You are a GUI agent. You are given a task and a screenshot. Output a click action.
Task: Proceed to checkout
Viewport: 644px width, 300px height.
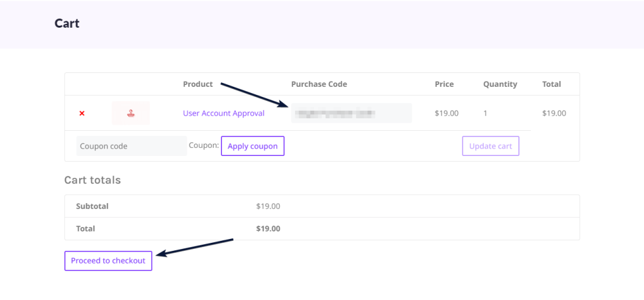(108, 260)
